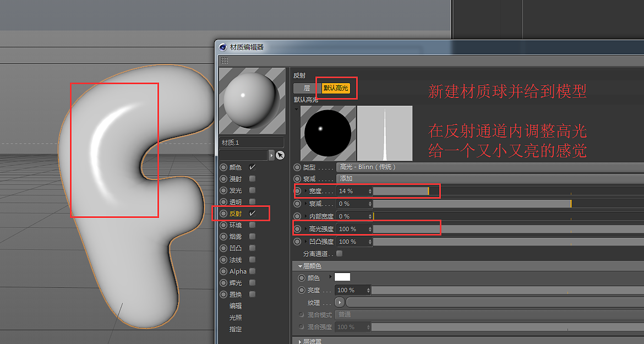Open the 纹理 round arrow button

point(340,303)
